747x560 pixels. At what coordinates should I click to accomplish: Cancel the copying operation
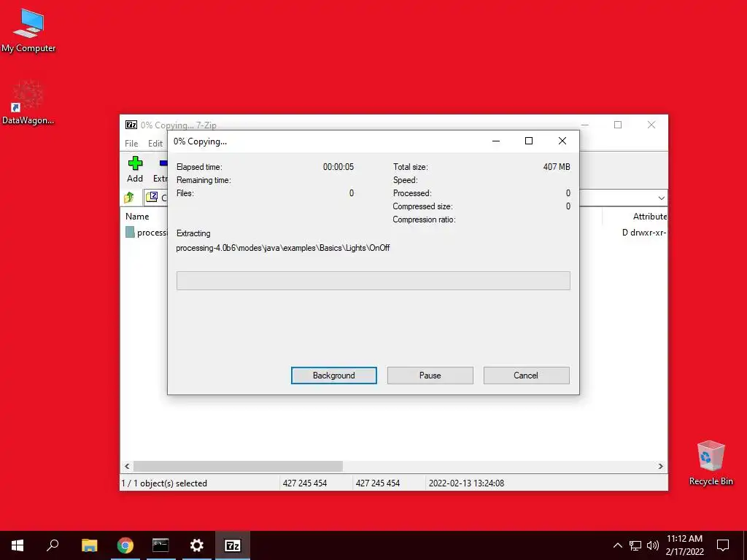click(x=526, y=376)
